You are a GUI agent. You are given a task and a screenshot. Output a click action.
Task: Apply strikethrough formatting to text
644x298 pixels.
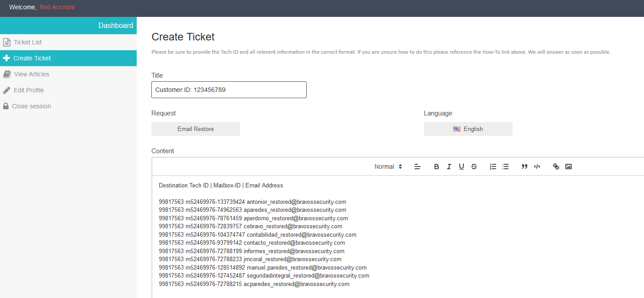tap(474, 167)
